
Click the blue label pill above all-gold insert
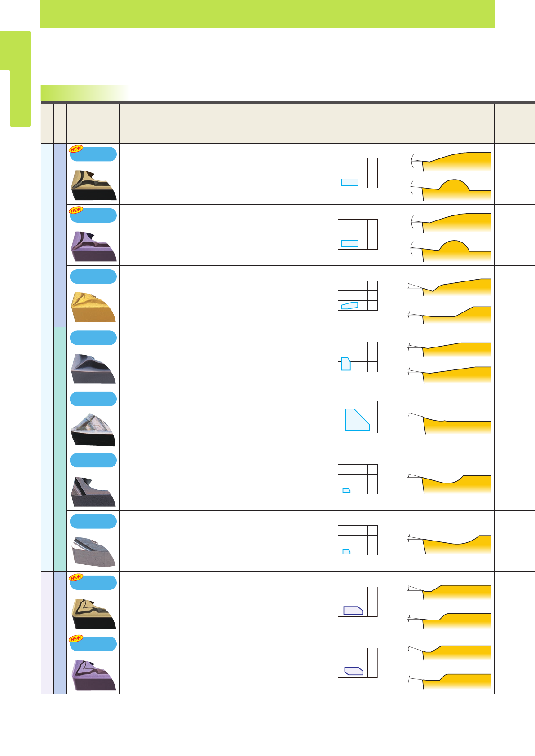pyautogui.click(x=93, y=277)
